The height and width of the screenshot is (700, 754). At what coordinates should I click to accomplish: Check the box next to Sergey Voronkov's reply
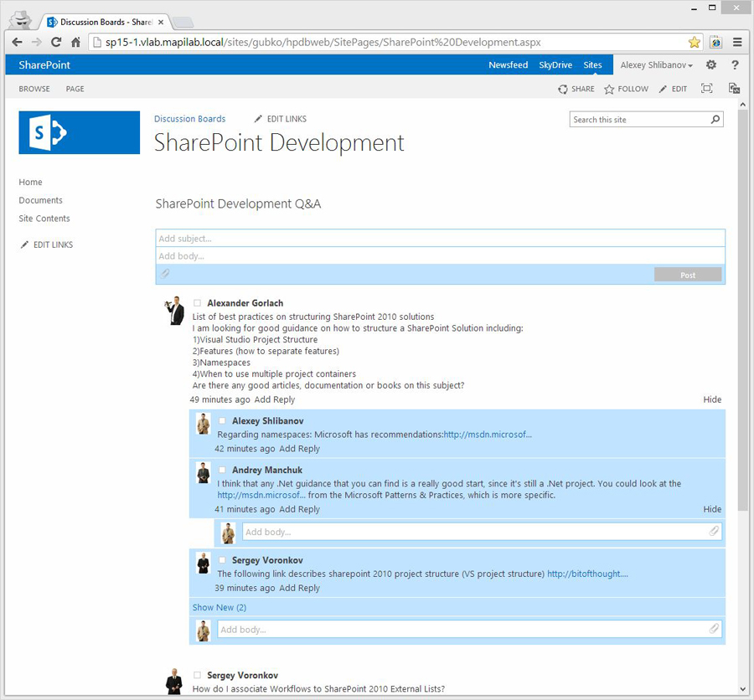pos(222,560)
